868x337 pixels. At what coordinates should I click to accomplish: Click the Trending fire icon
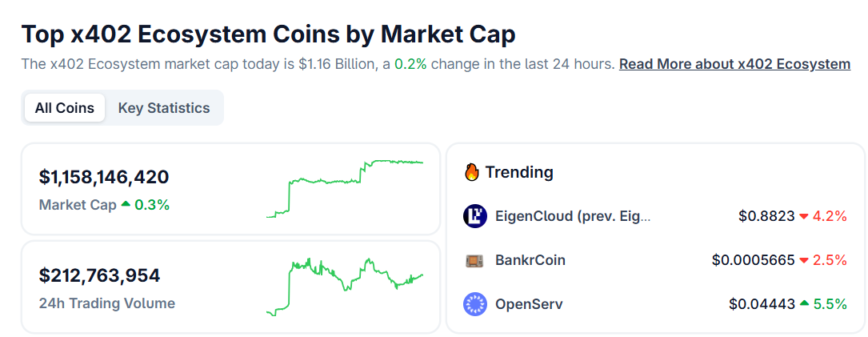pyautogui.click(x=472, y=172)
